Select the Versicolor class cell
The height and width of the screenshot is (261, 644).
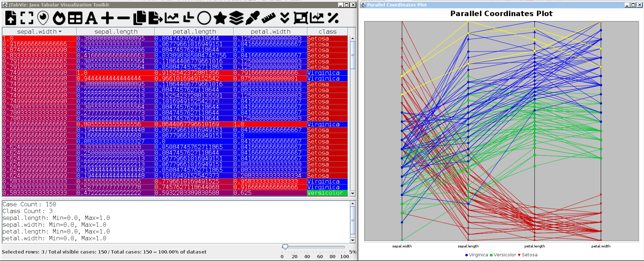tap(327, 193)
